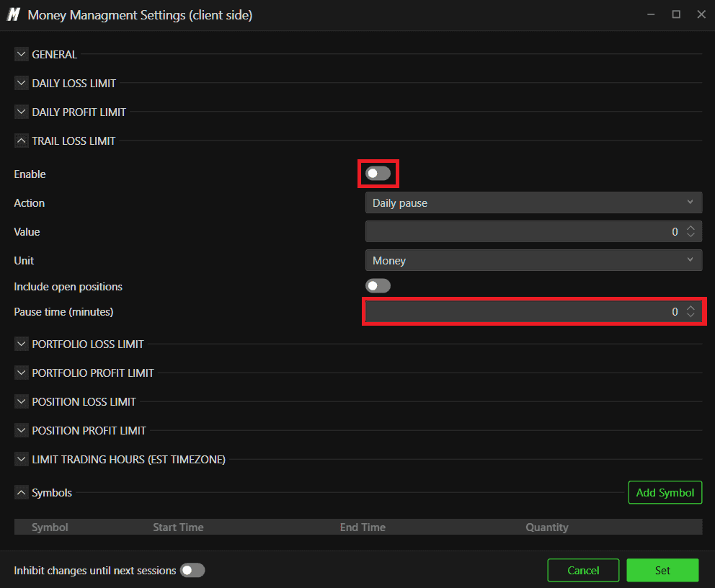
Task: Click the green Set button
Action: click(x=662, y=570)
